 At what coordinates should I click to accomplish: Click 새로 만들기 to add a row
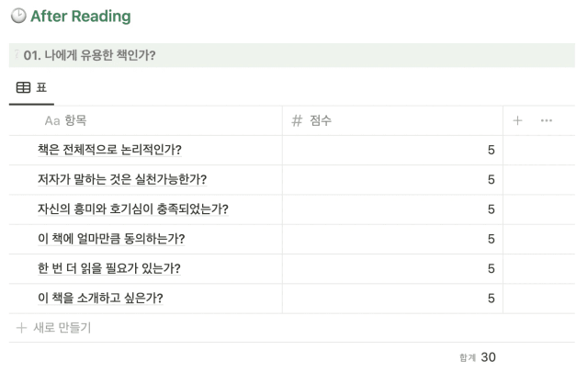click(x=62, y=328)
